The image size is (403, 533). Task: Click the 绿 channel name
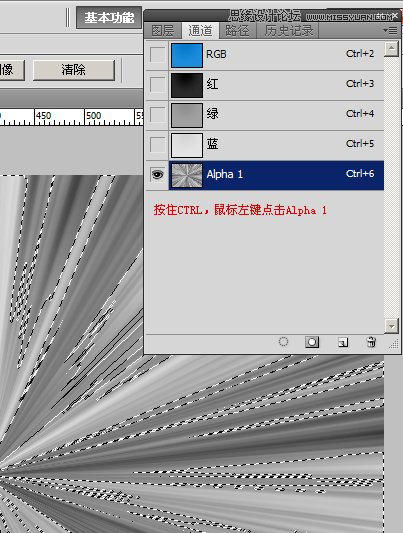coord(212,113)
